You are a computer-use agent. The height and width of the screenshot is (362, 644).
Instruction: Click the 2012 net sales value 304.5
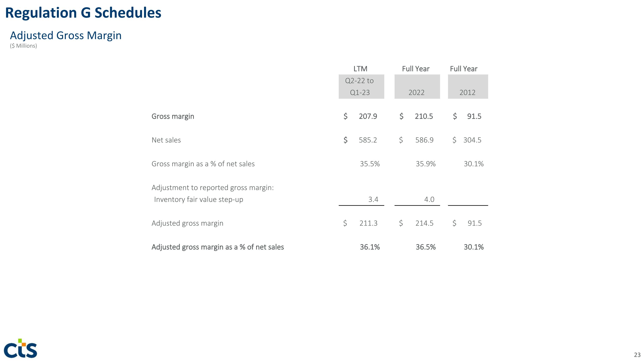point(472,140)
